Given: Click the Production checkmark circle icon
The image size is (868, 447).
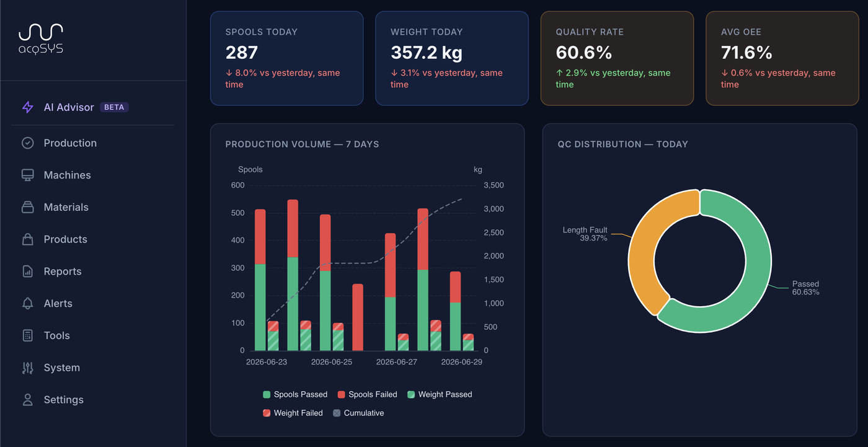Looking at the screenshot, I should 28,143.
